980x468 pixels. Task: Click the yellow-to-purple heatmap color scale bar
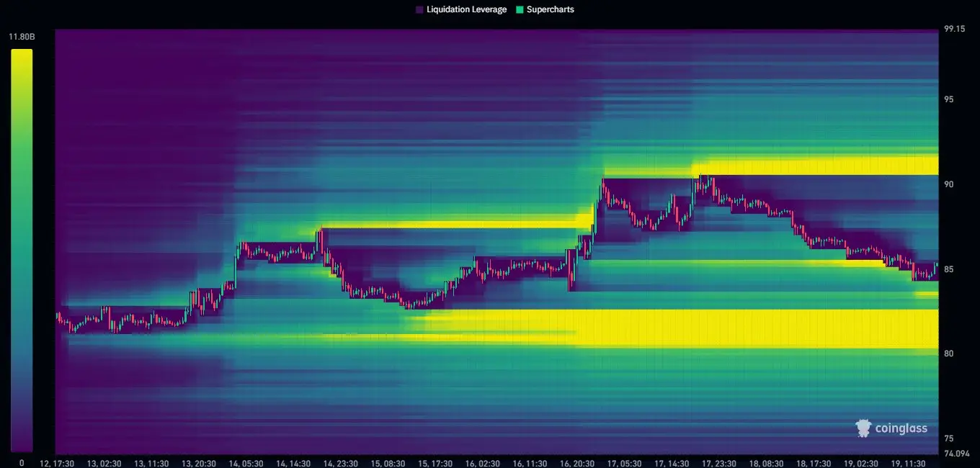[x=22, y=250]
